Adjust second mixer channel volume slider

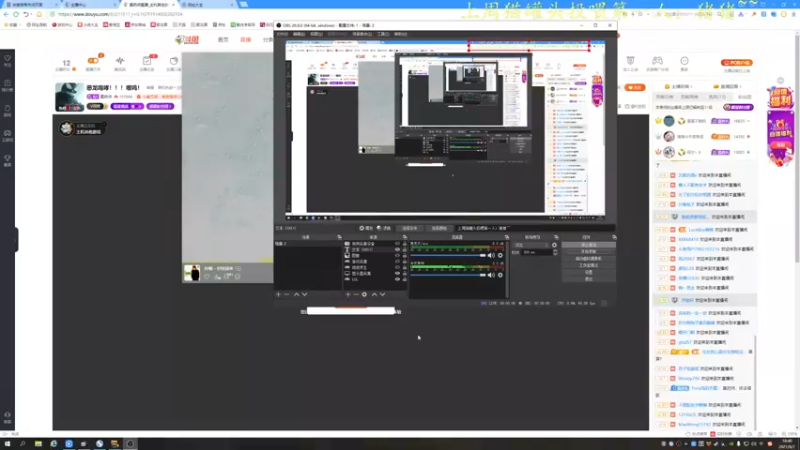click(448, 275)
